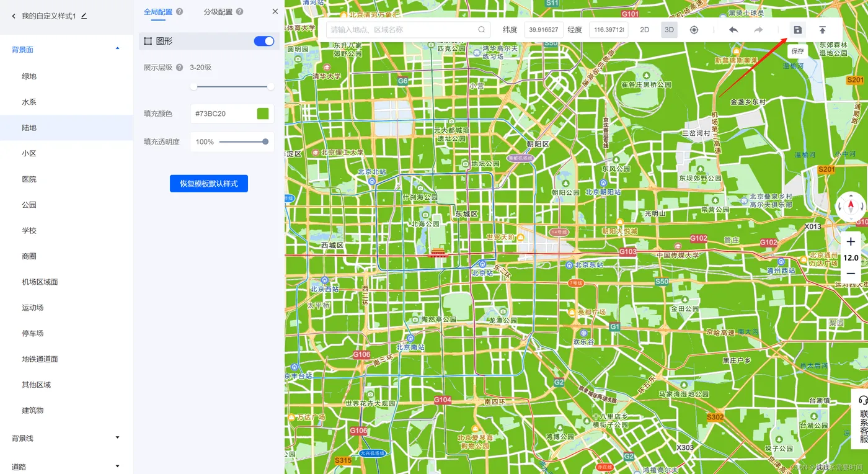Click 北京南站 station marker on map
The width and height of the screenshot is (868, 474).
(410, 339)
